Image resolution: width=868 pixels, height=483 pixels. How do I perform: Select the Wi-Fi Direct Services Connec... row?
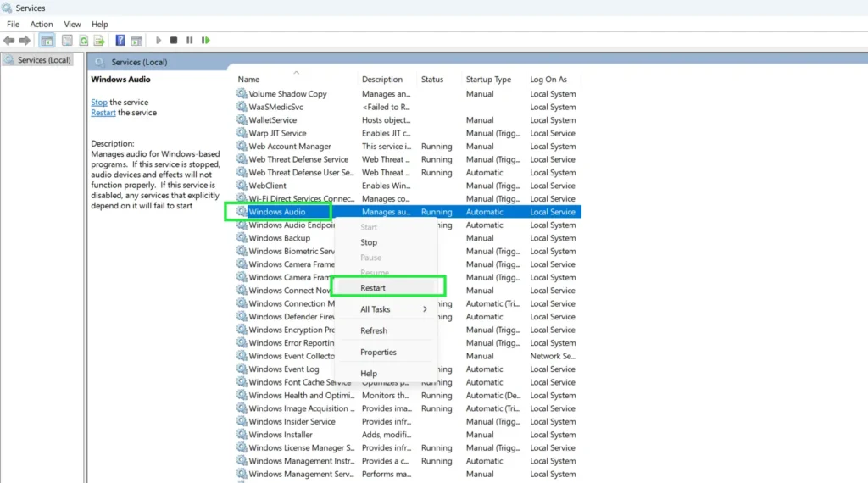point(408,198)
